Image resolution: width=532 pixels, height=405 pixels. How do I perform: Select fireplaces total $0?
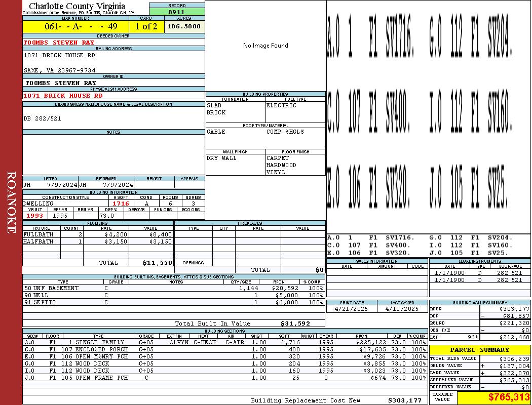point(320,270)
